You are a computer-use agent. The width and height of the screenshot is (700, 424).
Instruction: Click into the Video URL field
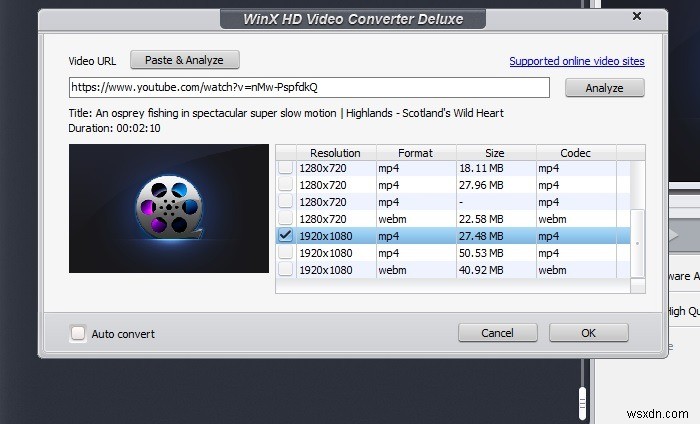309,87
